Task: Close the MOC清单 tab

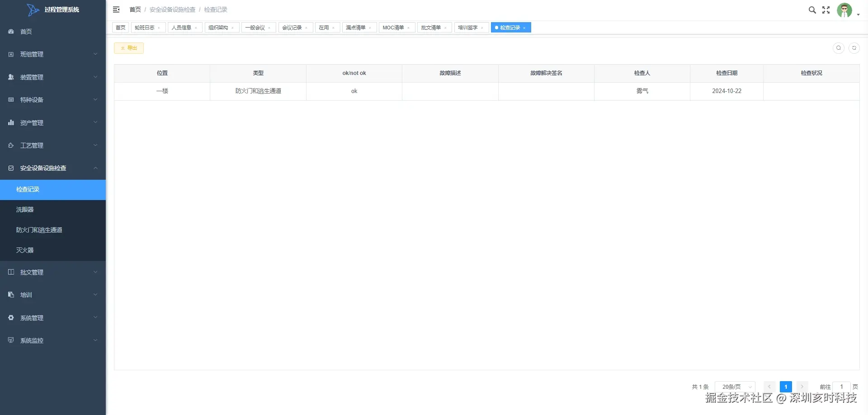Action: point(409,28)
